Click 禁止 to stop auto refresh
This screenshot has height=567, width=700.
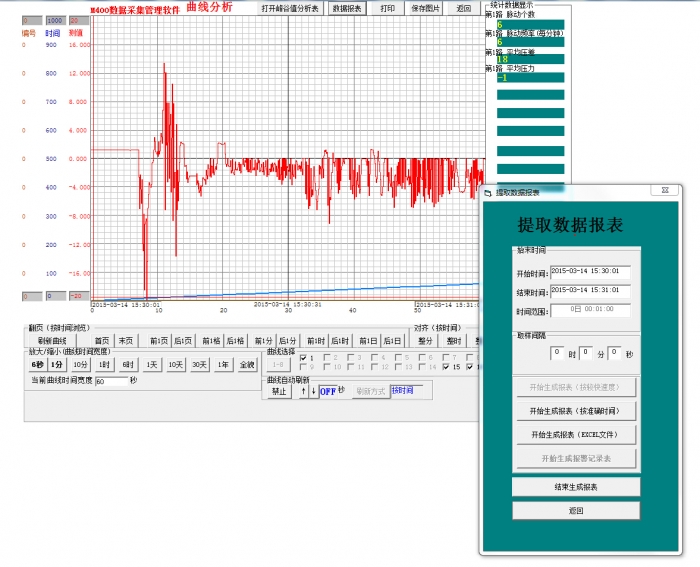click(280, 391)
